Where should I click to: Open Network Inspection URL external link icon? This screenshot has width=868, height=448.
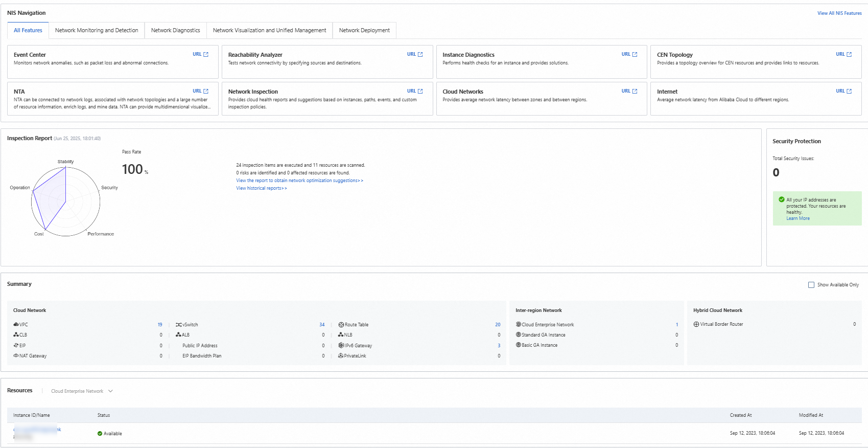[x=420, y=91]
